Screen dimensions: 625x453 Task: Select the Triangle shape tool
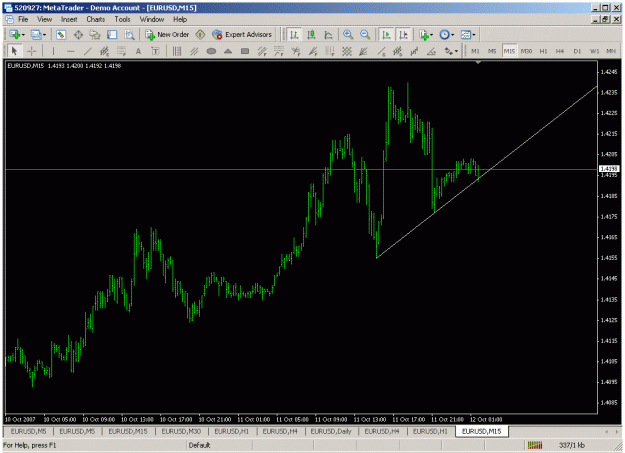[228, 51]
